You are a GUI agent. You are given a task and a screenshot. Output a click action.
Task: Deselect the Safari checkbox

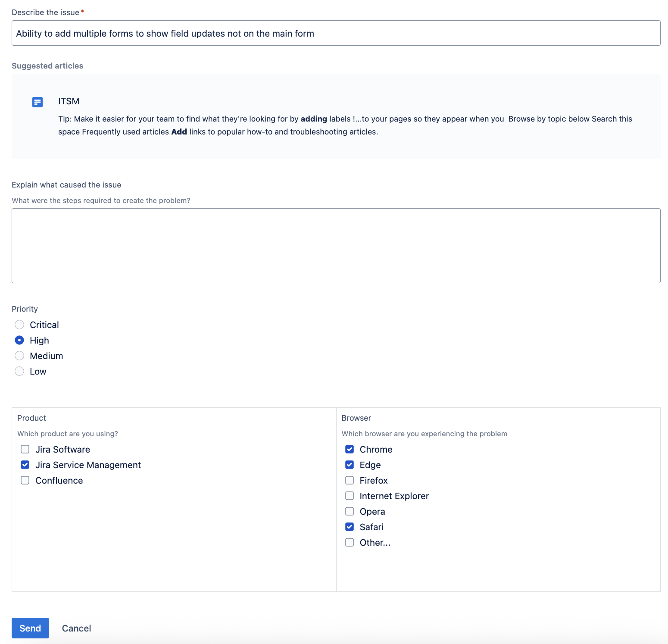(350, 527)
